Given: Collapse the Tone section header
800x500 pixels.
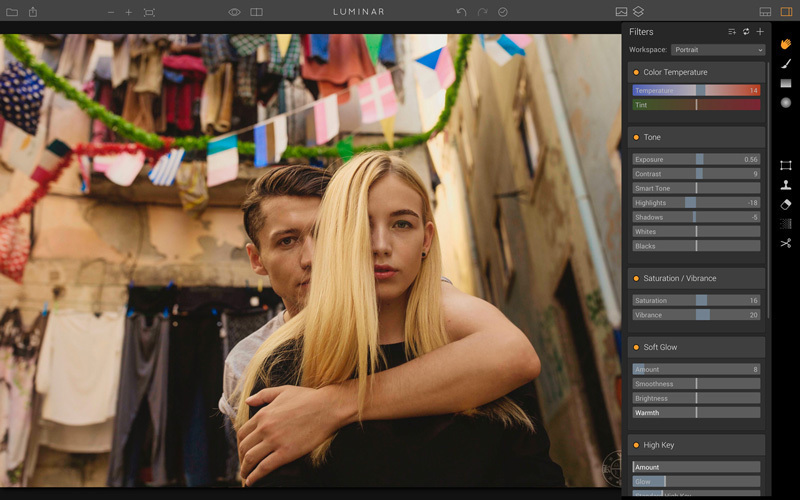Looking at the screenshot, I should (696, 137).
